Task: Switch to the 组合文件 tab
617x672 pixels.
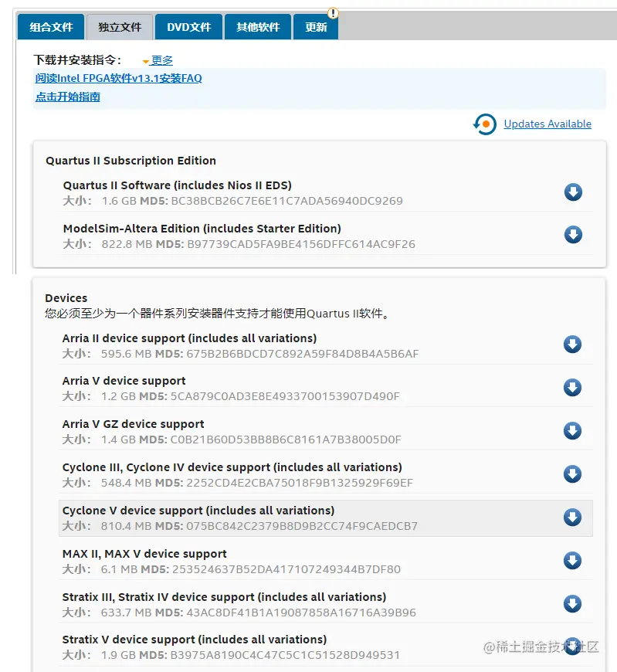Action: [51, 27]
